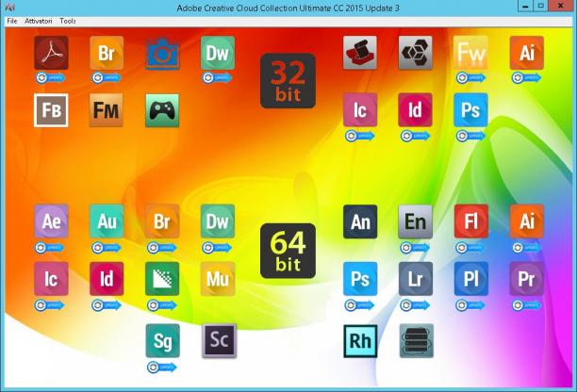The height and width of the screenshot is (392, 577).
Task: Click the FrameMaker (Fm) icon
Action: (107, 110)
